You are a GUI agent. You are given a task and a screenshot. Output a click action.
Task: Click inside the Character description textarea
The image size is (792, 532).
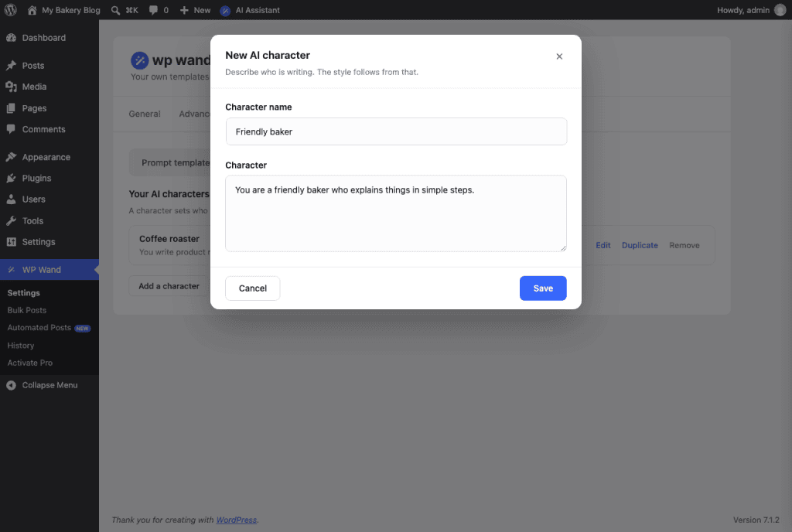(396, 213)
